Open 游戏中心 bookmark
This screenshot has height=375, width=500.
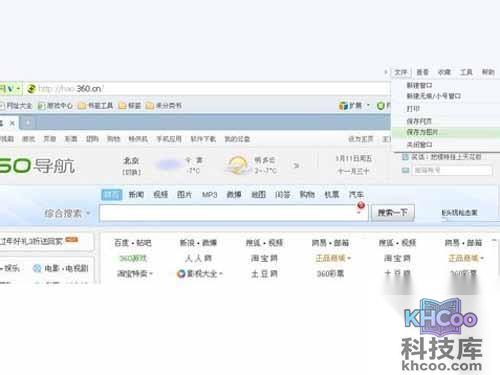pos(55,106)
